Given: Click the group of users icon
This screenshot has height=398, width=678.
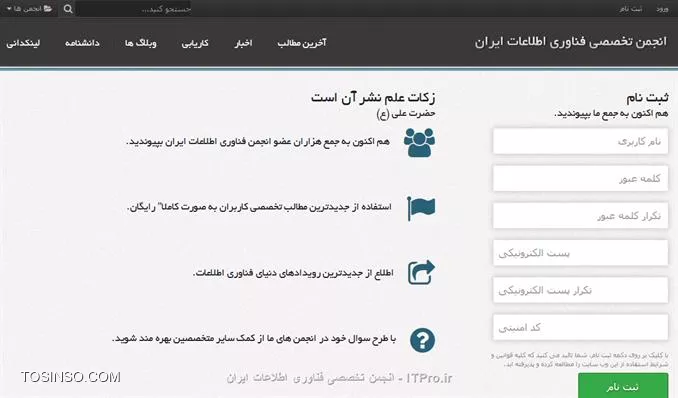Looking at the screenshot, I should (419, 142).
